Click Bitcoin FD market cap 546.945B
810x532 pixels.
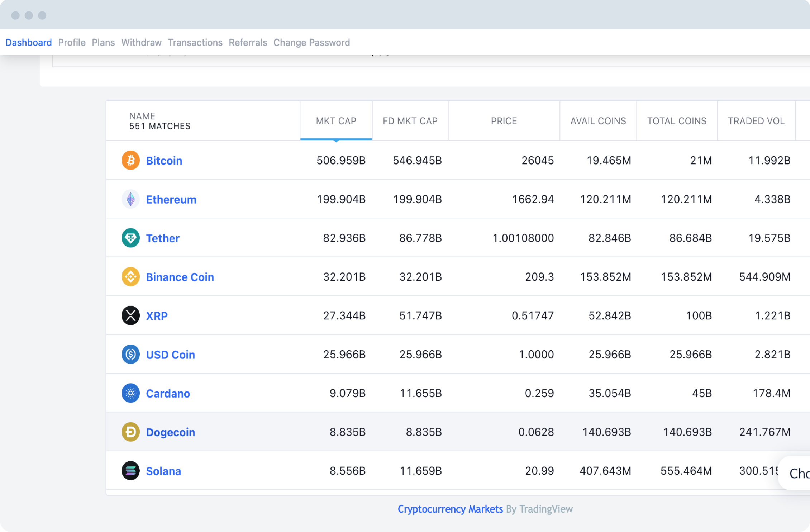(417, 160)
